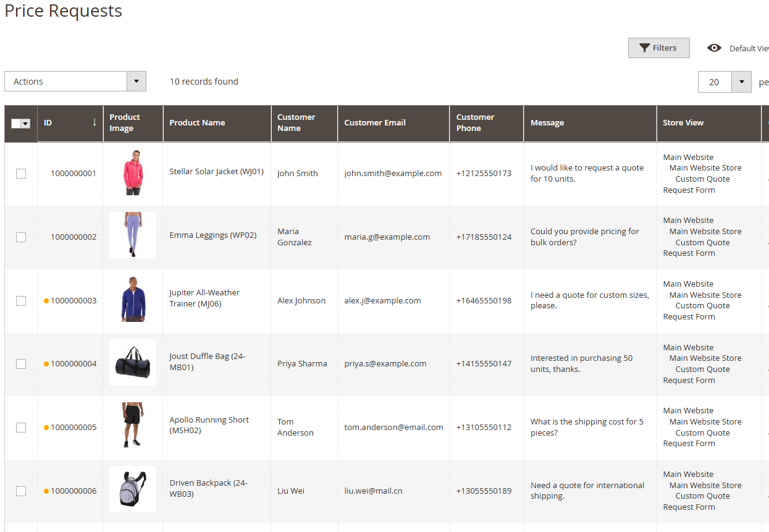Viewport: 769px width, 532px height.
Task: Click the ID column sort arrow
Action: (95, 123)
